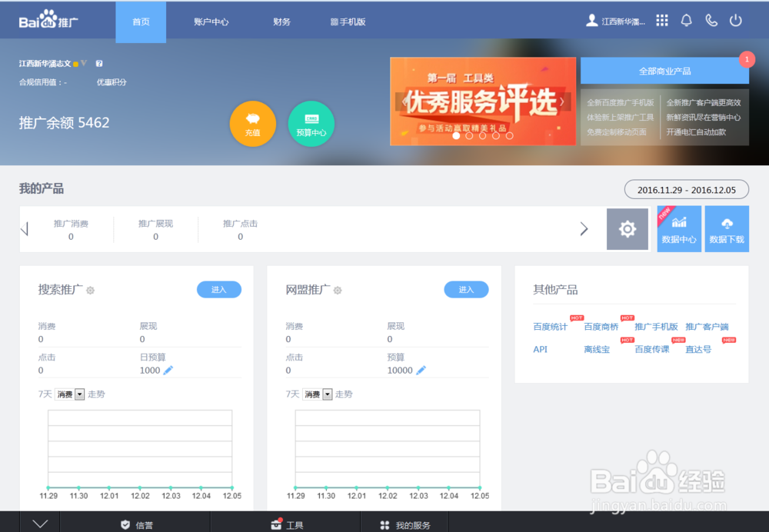This screenshot has height=532, width=769.
Task: Expand account dropdown beside 江西新华潘志文
Action: (83, 63)
